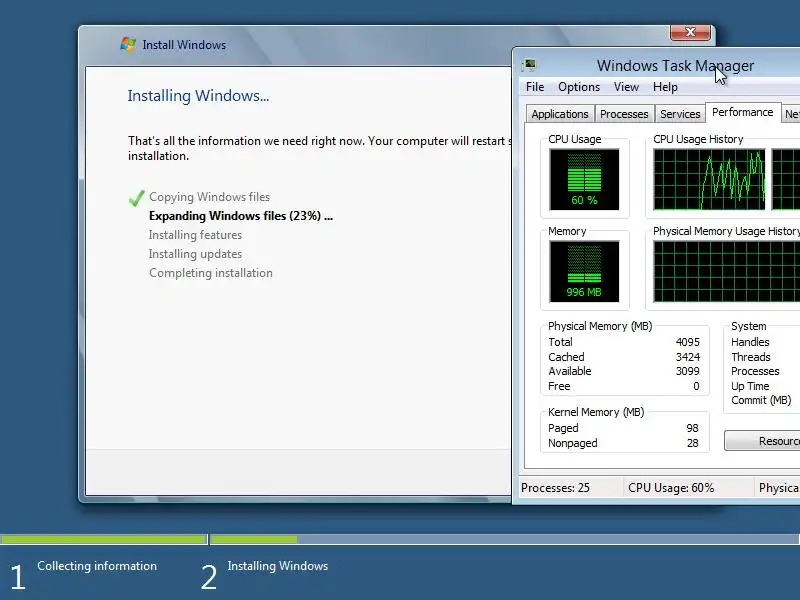Click the Kernel Memory Paged value 98
Image resolution: width=800 pixels, height=600 pixels.
click(x=692, y=428)
